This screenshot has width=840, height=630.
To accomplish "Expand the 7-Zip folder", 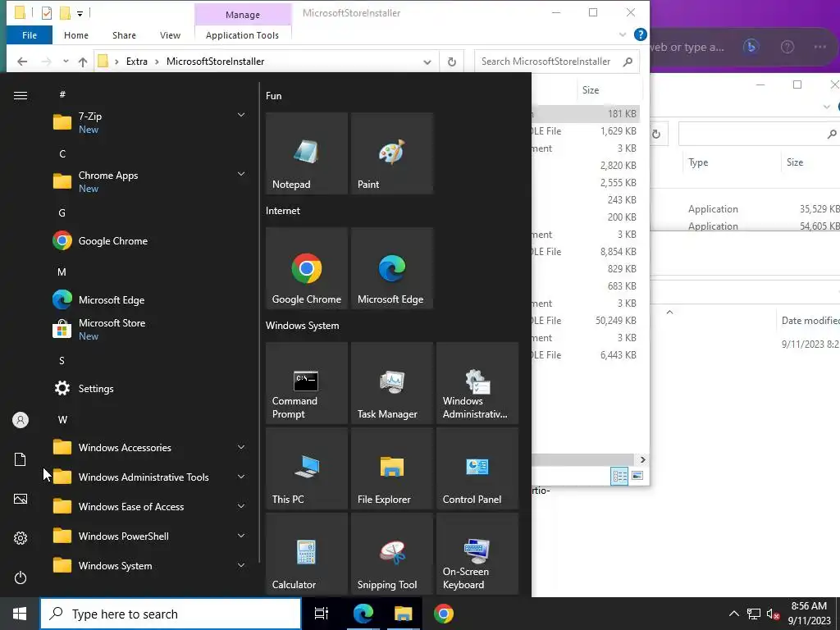I will tap(241, 115).
